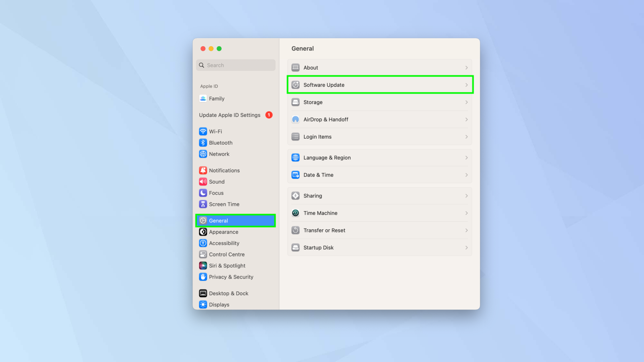Click the Bluetooth icon in sidebar

(x=203, y=143)
